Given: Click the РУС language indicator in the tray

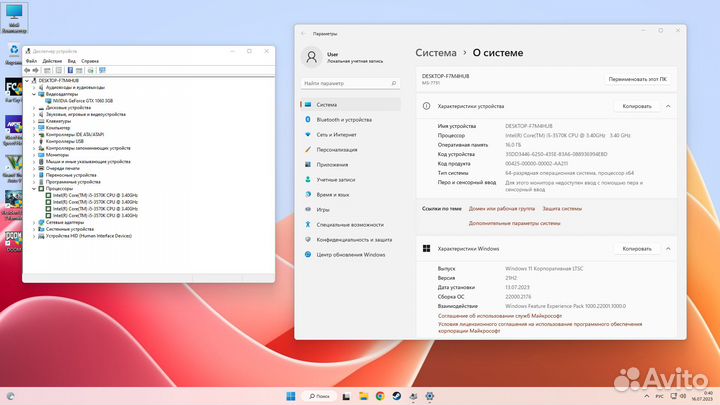Looking at the screenshot, I should coord(659,396).
